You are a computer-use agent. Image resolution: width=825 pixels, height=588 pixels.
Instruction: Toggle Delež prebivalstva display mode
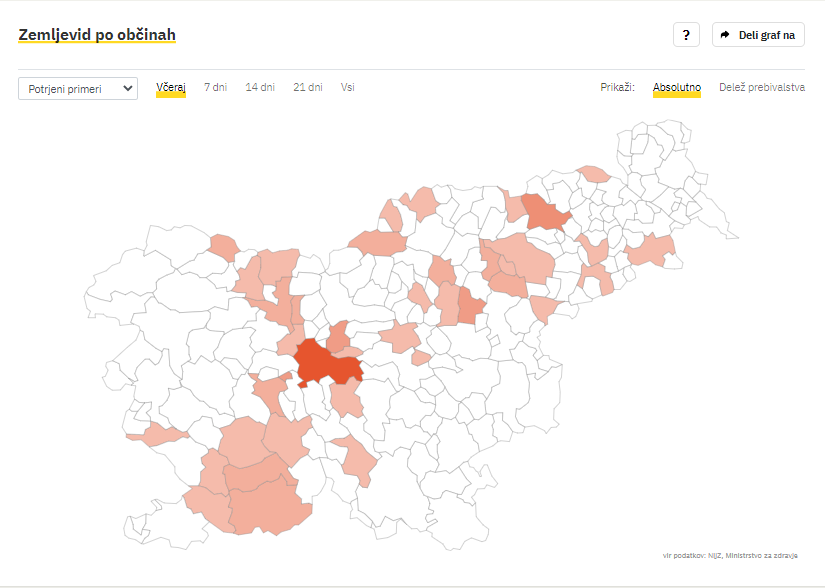click(762, 87)
